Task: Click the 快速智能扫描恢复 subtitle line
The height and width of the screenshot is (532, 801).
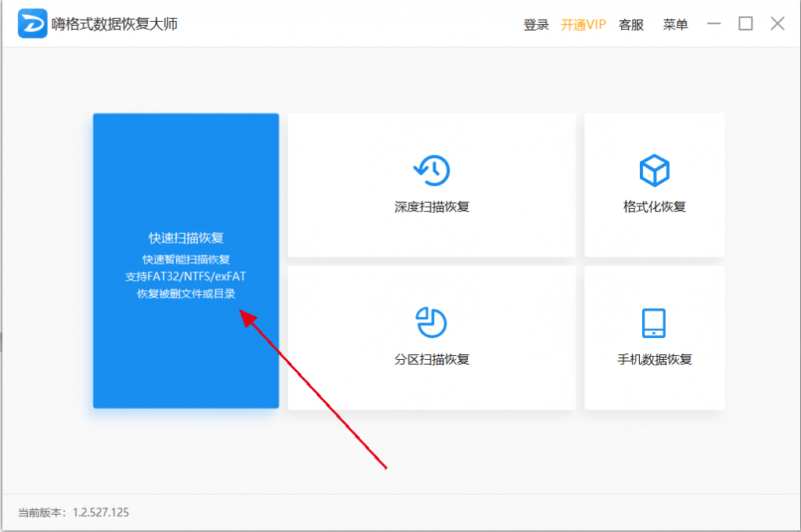Action: click(186, 259)
